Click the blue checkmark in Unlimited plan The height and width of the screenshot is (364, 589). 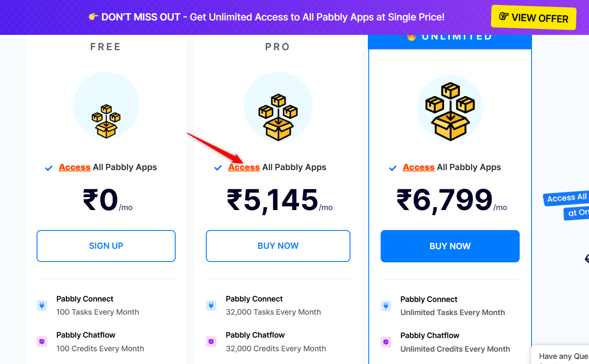pos(393,168)
